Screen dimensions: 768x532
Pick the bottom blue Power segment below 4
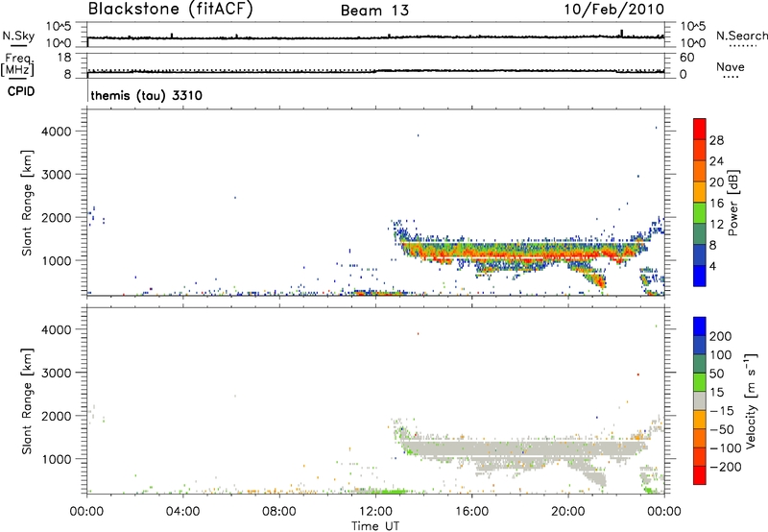click(x=700, y=276)
